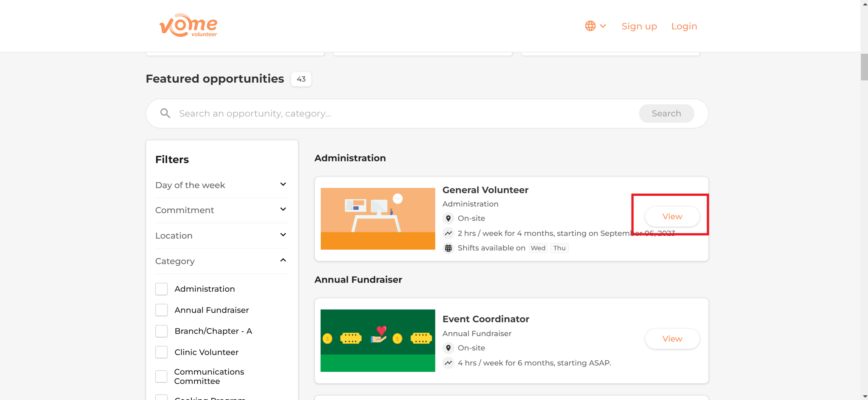Image resolution: width=868 pixels, height=400 pixels.
Task: Check the Annual Fundraiser category checkbox
Action: [161, 310]
